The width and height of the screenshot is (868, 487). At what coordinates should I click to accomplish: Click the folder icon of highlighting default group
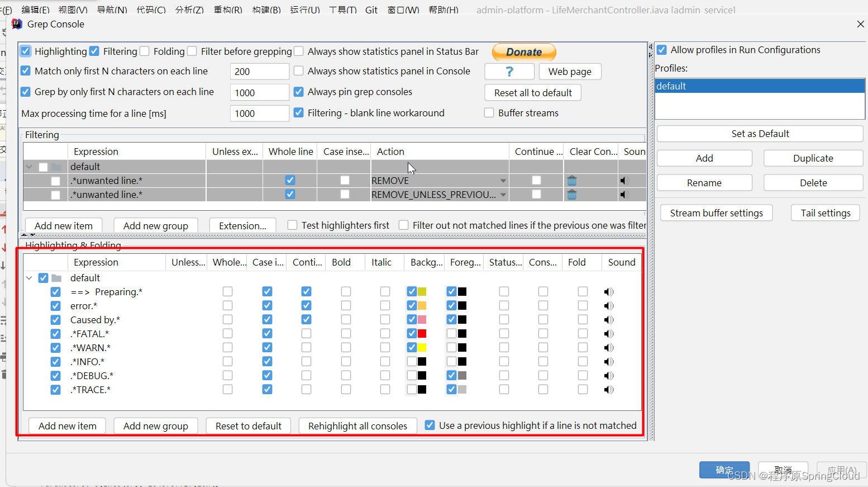pyautogui.click(x=56, y=278)
